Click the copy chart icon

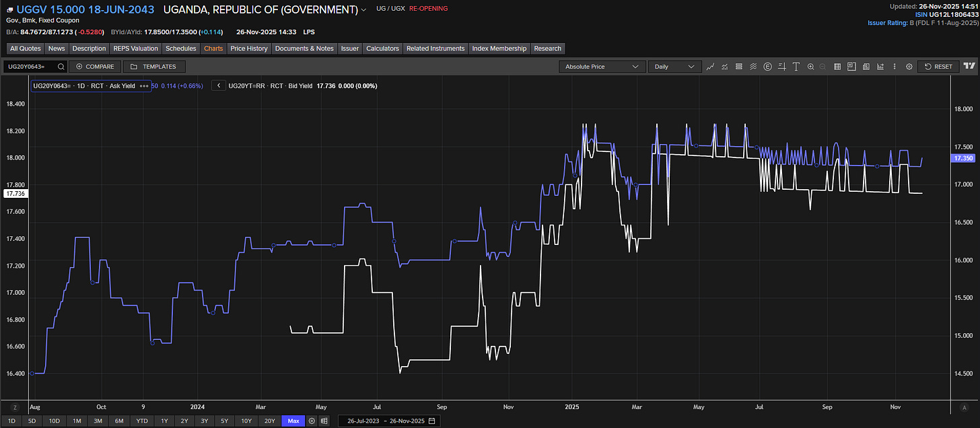(866, 67)
